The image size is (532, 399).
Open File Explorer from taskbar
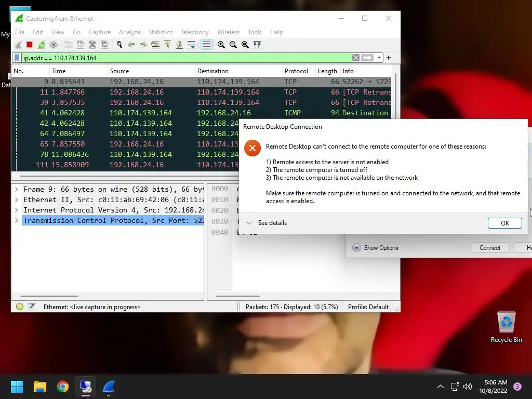tap(39, 387)
